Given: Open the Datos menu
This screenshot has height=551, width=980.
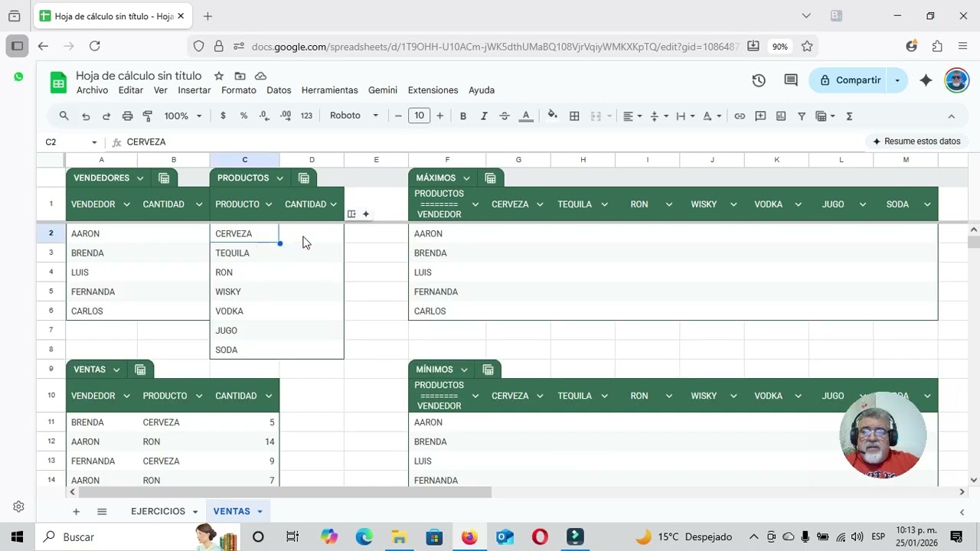Looking at the screenshot, I should click(279, 90).
